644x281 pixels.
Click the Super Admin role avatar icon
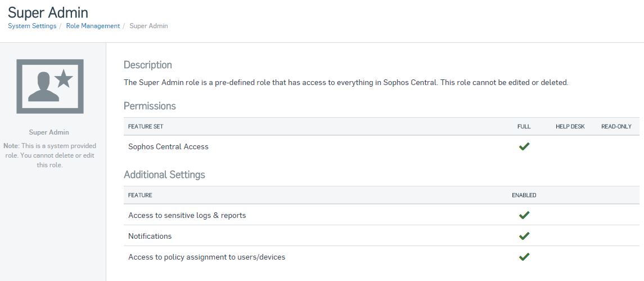click(50, 86)
